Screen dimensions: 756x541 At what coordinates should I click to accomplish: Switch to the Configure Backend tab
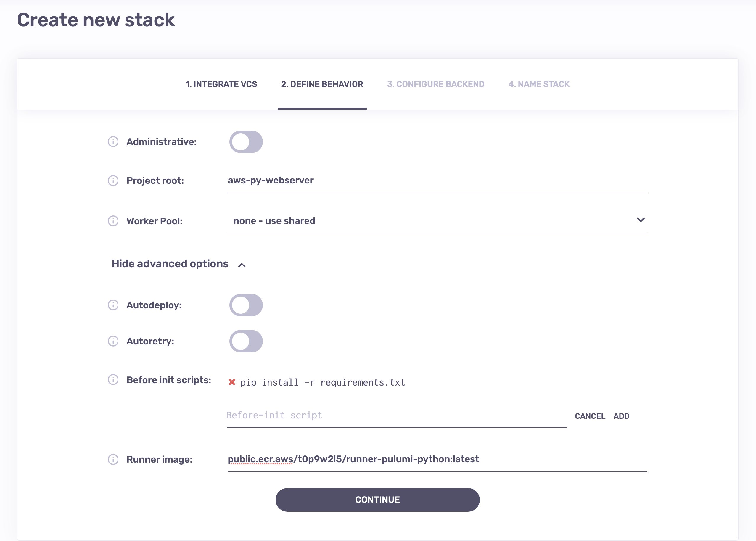pos(435,84)
